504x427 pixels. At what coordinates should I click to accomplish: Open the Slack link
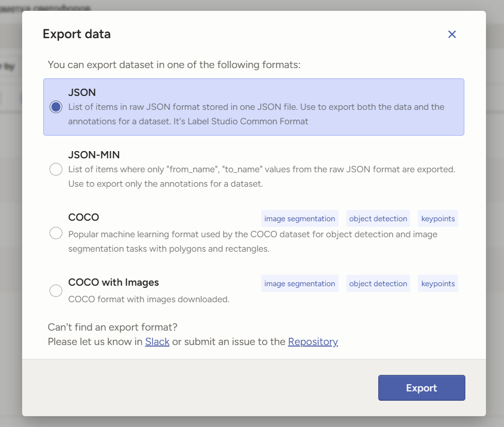pos(157,341)
